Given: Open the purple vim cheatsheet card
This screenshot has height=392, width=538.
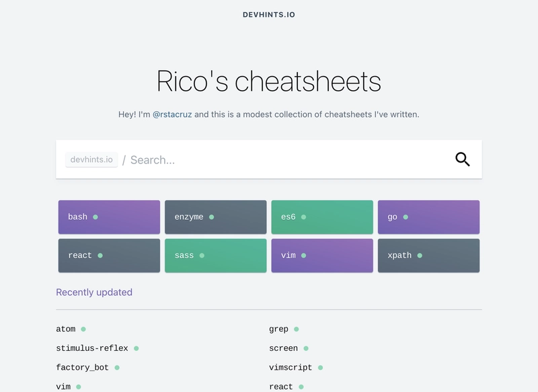Looking at the screenshot, I should 322,256.
